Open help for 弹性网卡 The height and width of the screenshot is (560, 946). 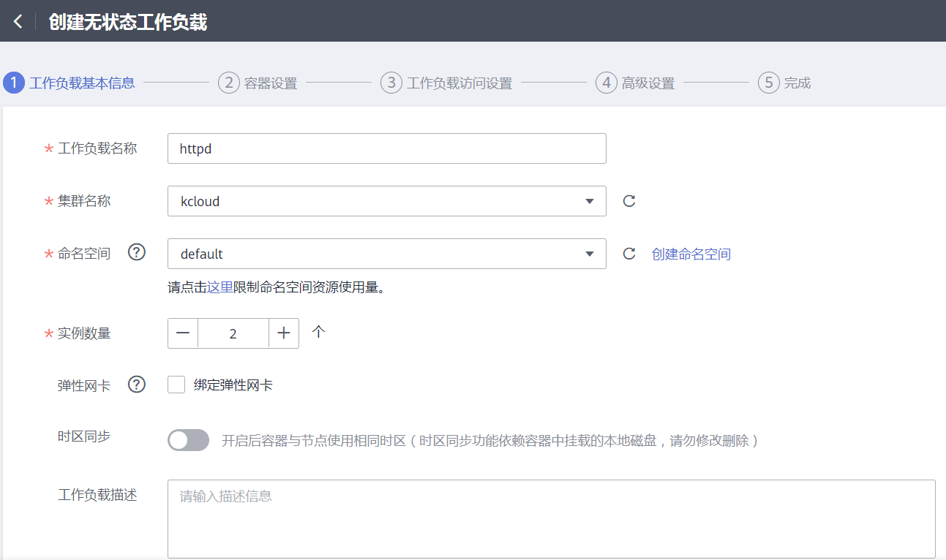(137, 384)
